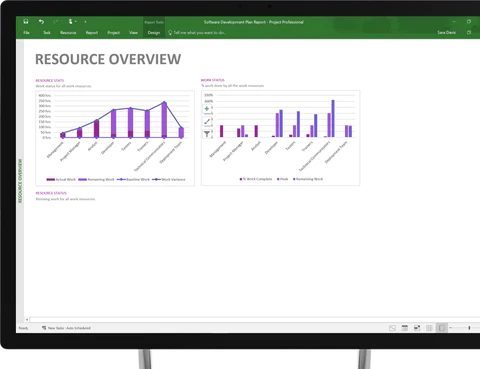480x369 pixels.
Task: Select the Report view button in status bar
Action: point(442,328)
